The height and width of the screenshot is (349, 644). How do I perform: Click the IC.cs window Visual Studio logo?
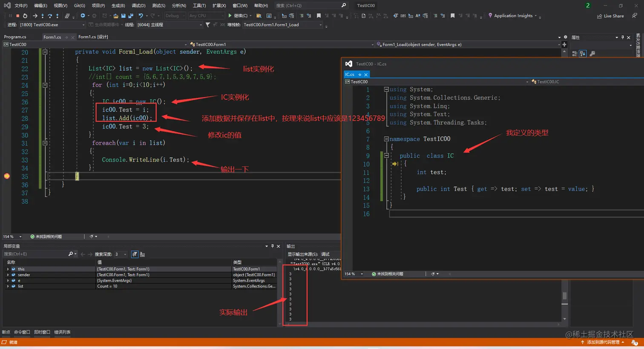tap(349, 63)
